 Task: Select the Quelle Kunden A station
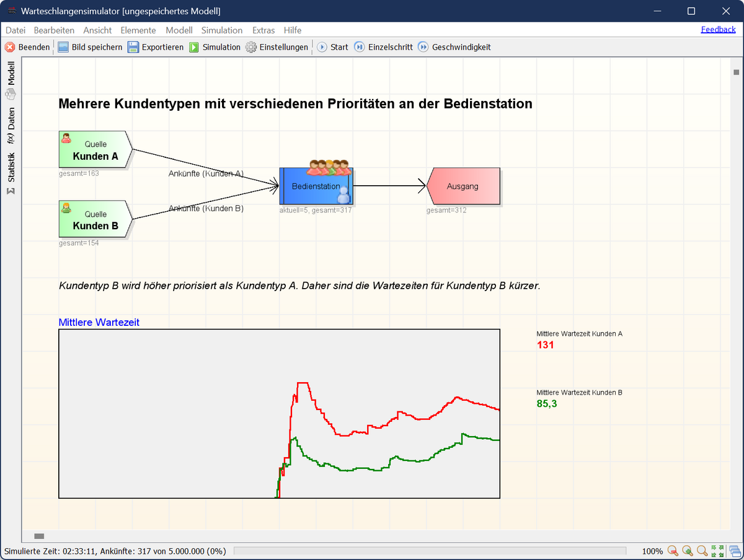[x=95, y=150]
